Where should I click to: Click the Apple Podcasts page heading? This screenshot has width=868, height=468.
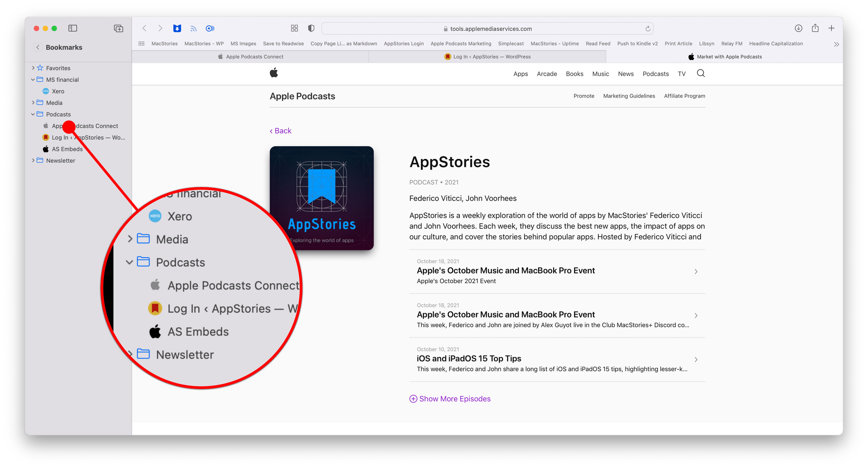point(302,96)
